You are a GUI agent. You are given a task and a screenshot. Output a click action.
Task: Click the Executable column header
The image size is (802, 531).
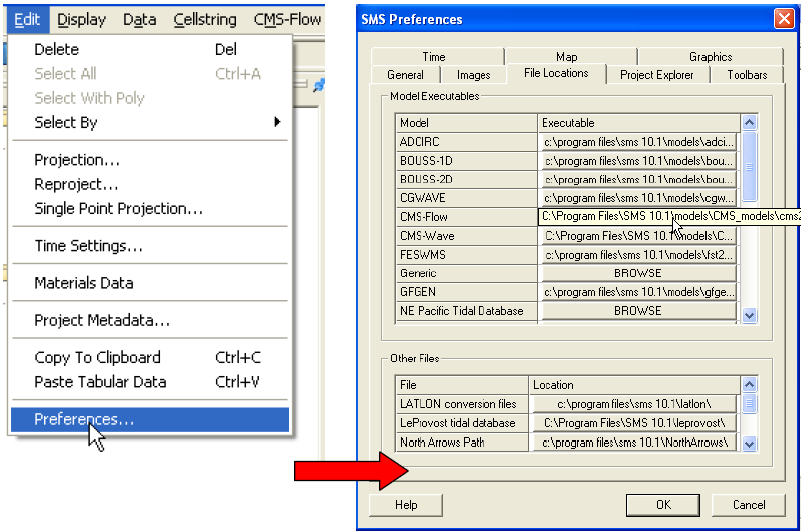[639, 123]
